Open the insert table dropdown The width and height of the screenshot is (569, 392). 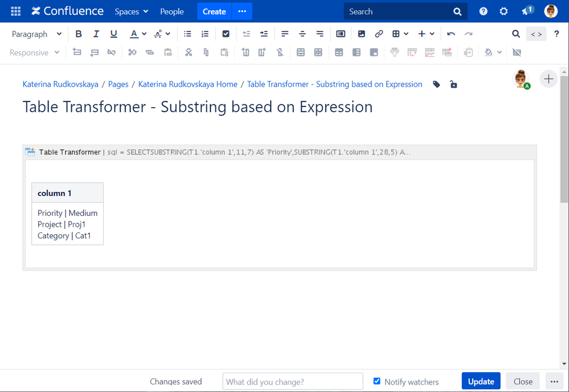(400, 34)
